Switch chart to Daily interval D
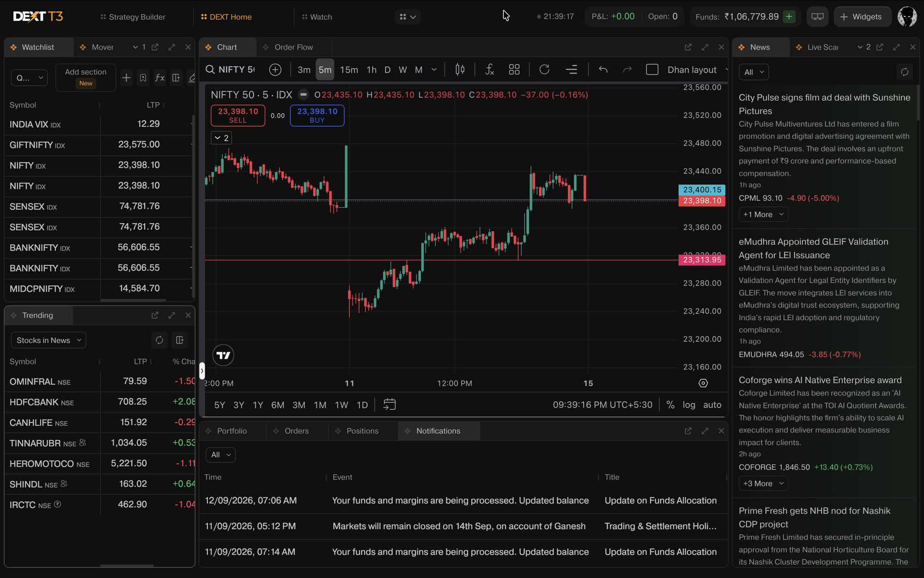This screenshot has width=924, height=578. pyautogui.click(x=387, y=70)
